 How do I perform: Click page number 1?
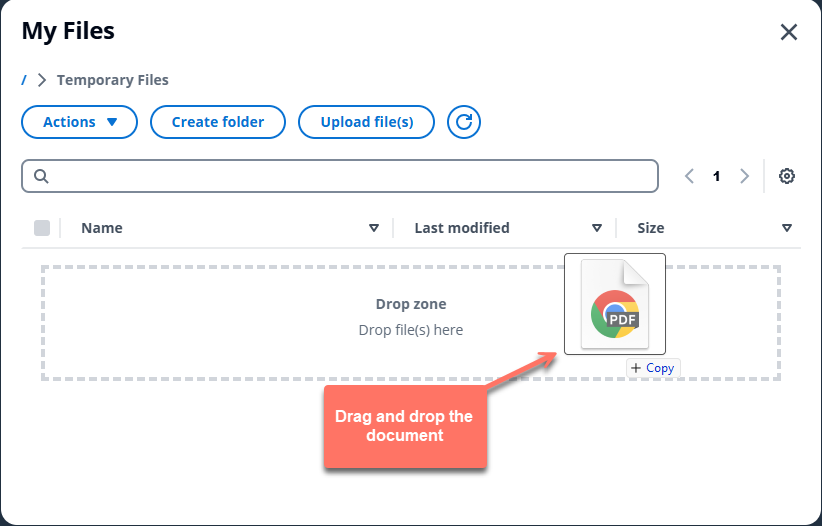(717, 176)
